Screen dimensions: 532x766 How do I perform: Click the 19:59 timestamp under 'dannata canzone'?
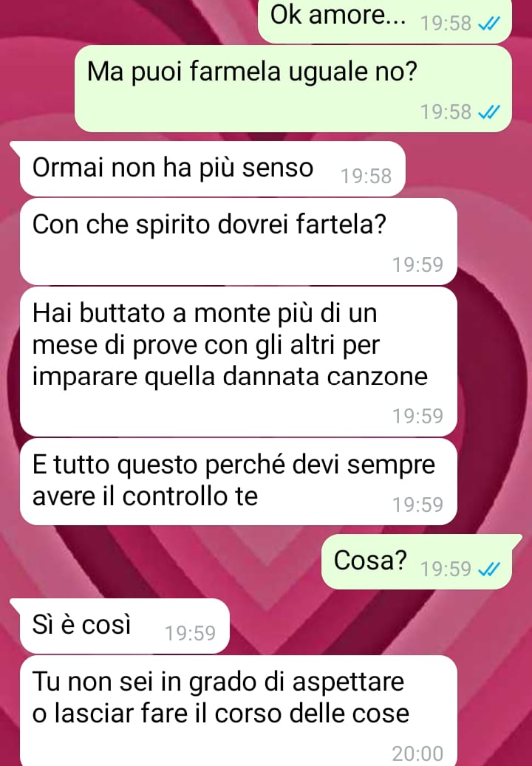pyautogui.click(x=417, y=416)
